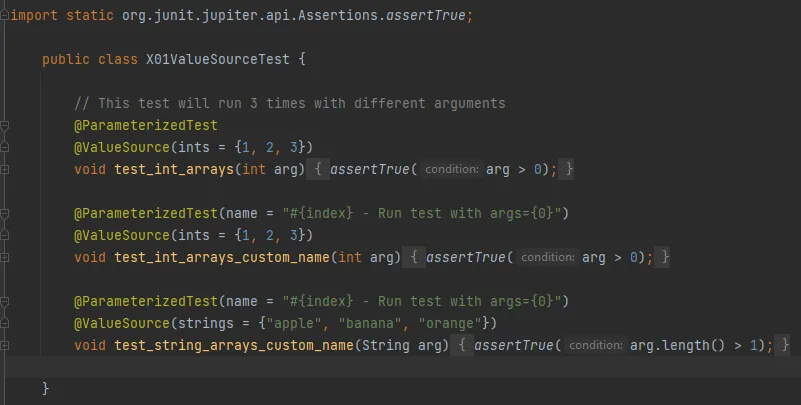Click the "banana" string literal
The image size is (801, 405).
(370, 323)
